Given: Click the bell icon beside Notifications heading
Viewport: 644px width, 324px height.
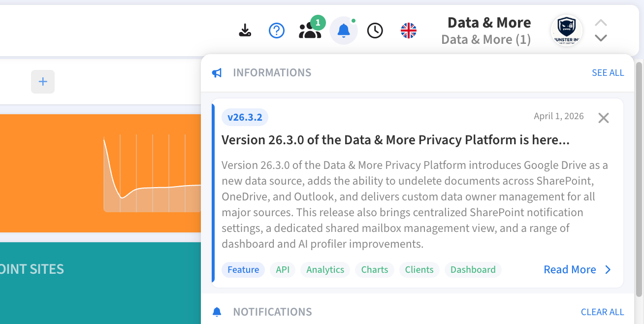Looking at the screenshot, I should pyautogui.click(x=217, y=312).
